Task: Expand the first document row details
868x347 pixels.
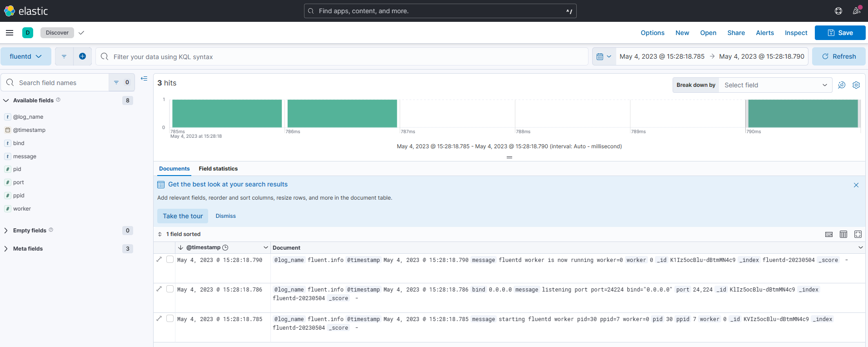Action: click(159, 260)
